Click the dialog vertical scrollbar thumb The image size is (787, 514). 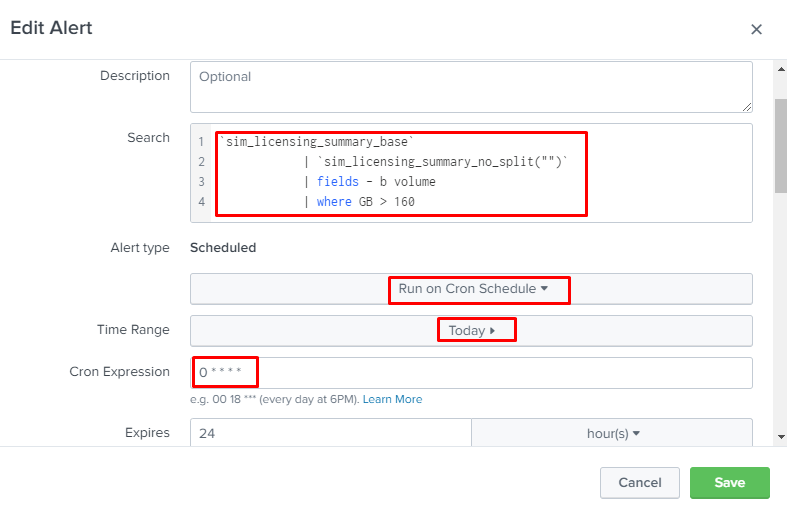[x=781, y=146]
